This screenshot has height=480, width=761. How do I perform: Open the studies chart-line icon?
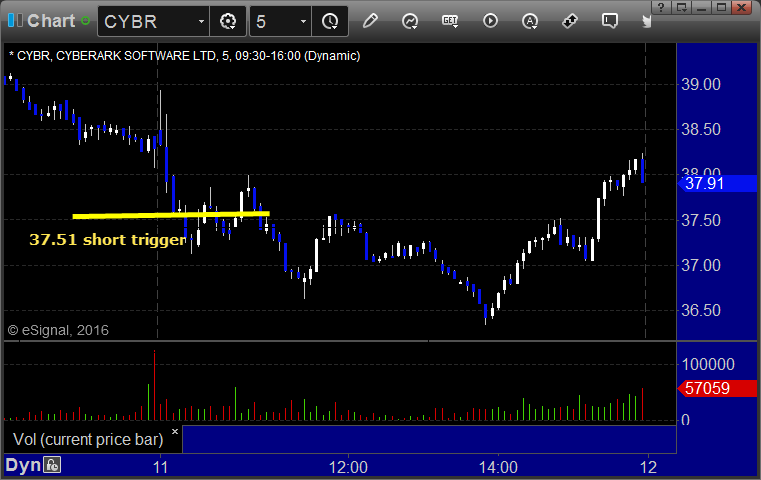pyautogui.click(x=410, y=21)
